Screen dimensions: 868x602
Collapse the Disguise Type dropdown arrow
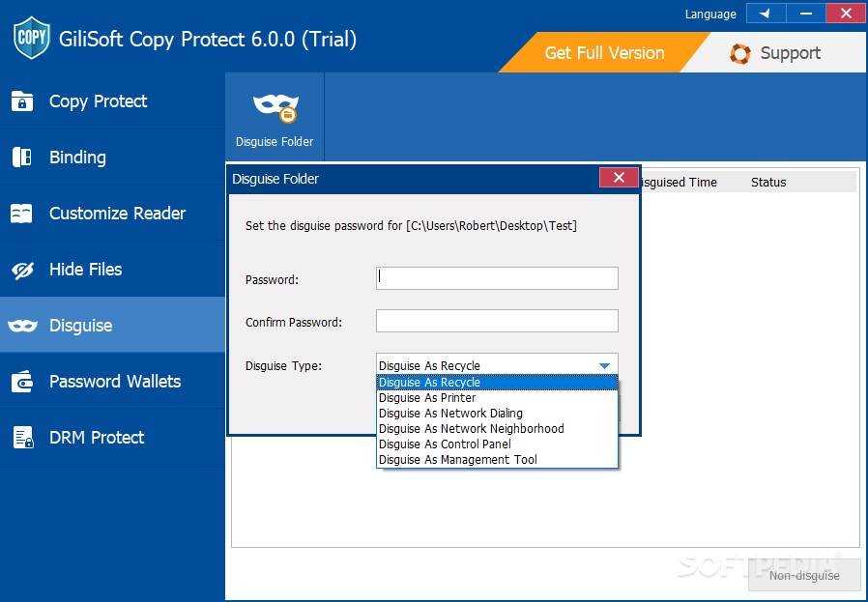[604, 365]
